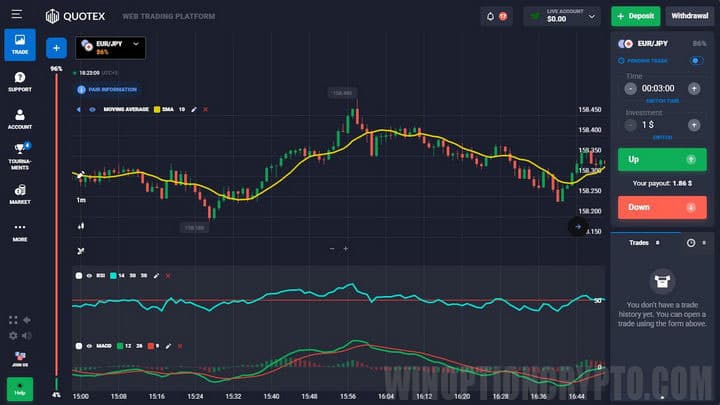Viewport: 720px width, 405px height.
Task: Add new asset tab with plus button
Action: click(x=56, y=48)
